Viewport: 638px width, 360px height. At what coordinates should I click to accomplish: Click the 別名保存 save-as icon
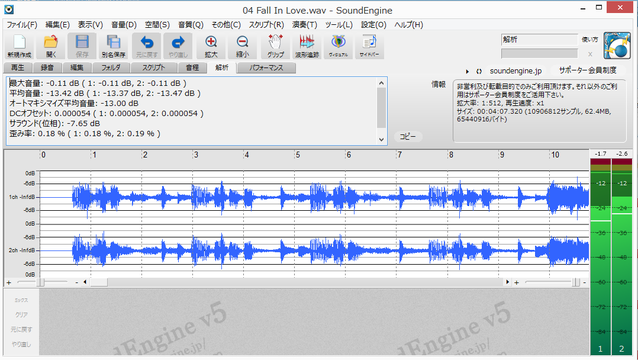tap(114, 46)
